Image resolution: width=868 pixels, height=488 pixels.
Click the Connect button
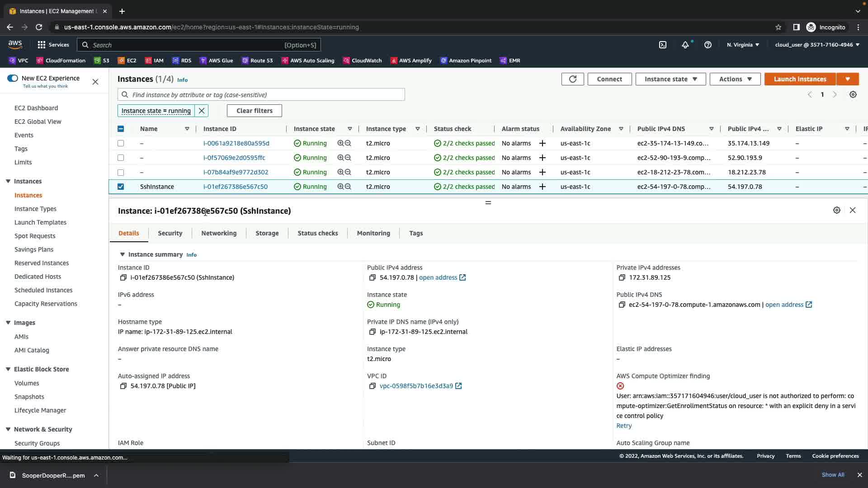pos(609,79)
